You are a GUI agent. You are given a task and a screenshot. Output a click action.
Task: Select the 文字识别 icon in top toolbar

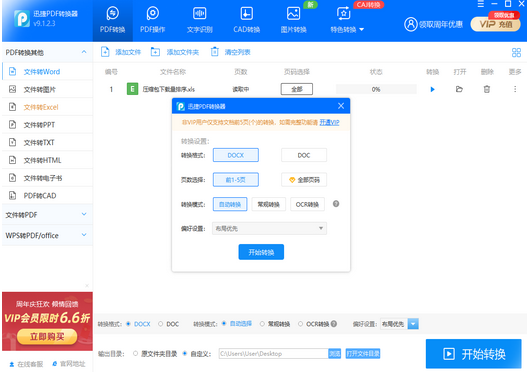coord(200,20)
